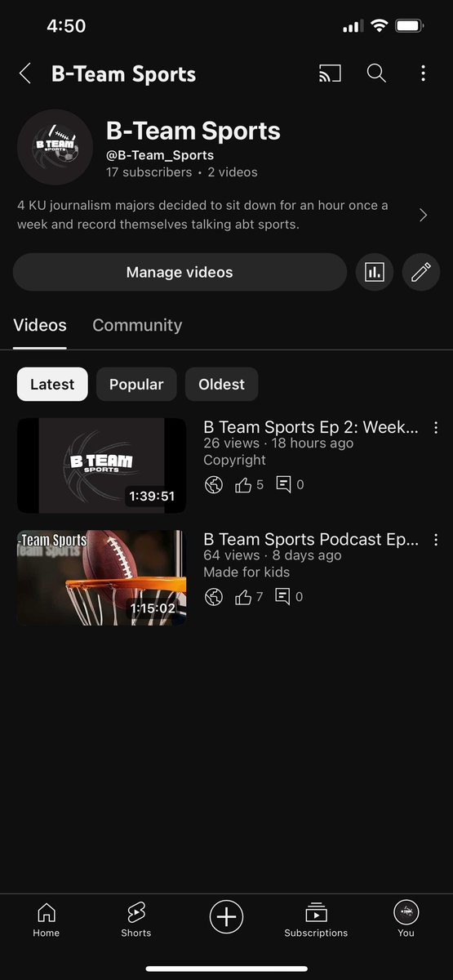Viewport: 453px width, 980px height.
Task: Open the You profile tab
Action: point(406,919)
